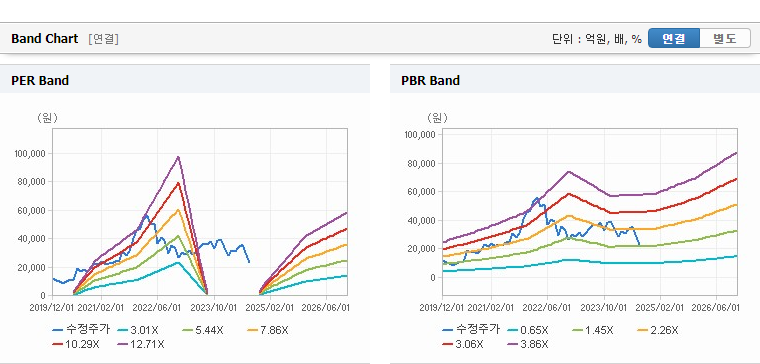The width and height of the screenshot is (760, 364).
Task: Click the PBR chart 2025/02/01 date label
Action: click(x=660, y=308)
